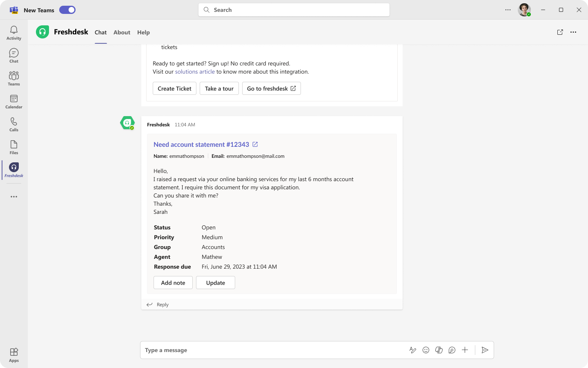Open ticket Need account statement #12343
Screen dimensions: 588x368
201,144
